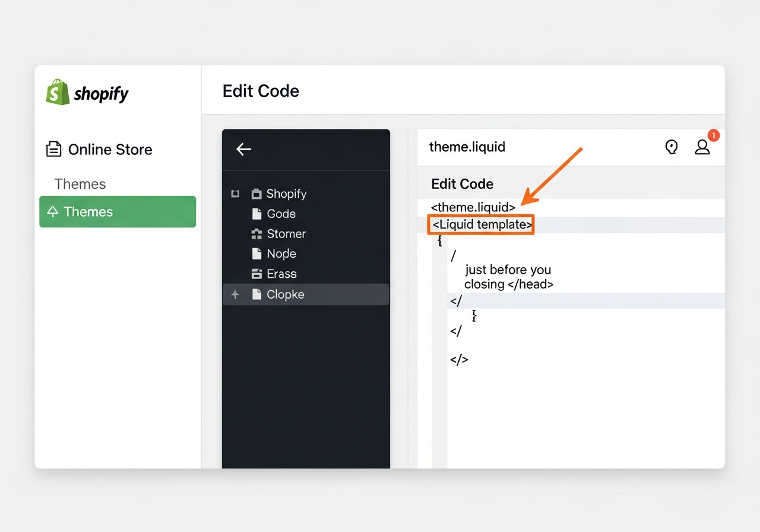Open the Online Store page icon
The image size is (760, 532).
tap(53, 149)
